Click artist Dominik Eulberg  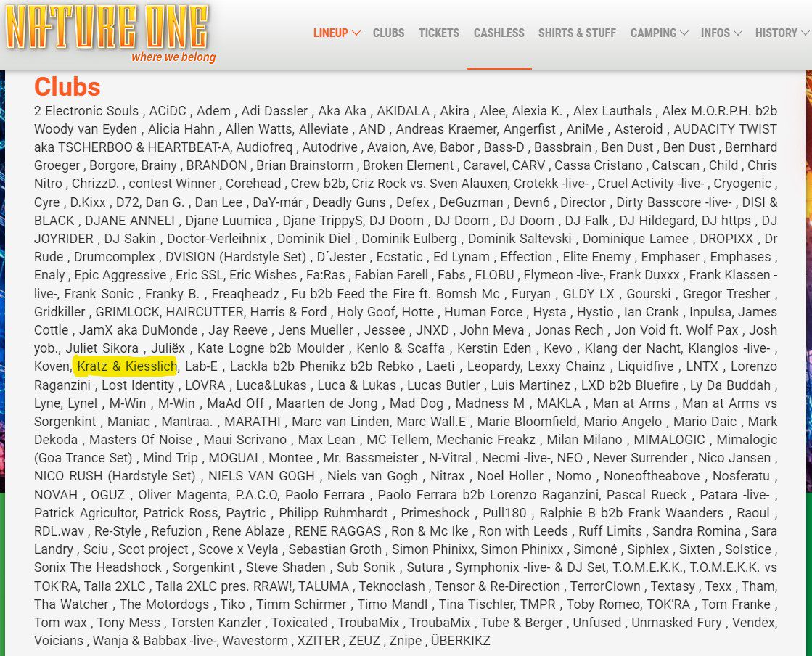click(x=409, y=239)
